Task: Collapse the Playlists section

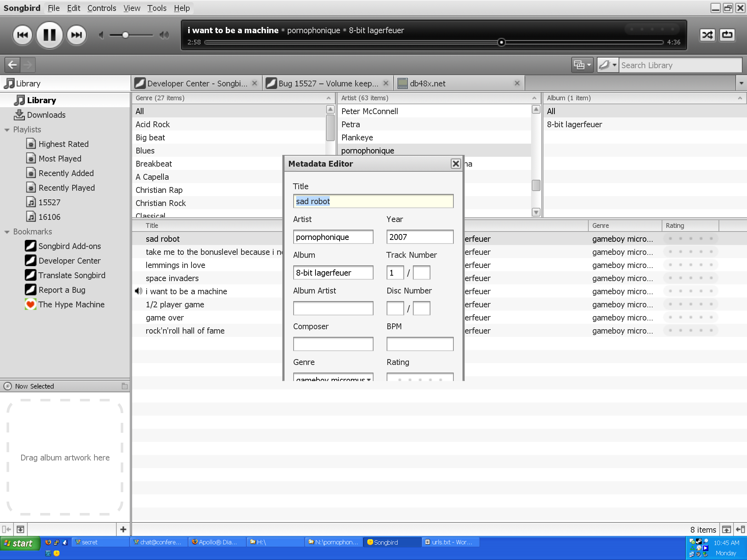Action: point(7,130)
